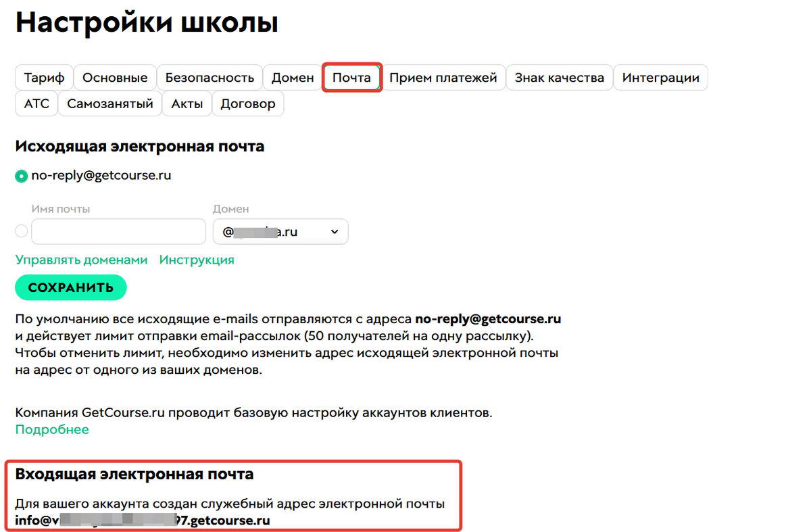811x532 pixels.
Task: Click the Входящая электронная почта heading
Action: 134,475
